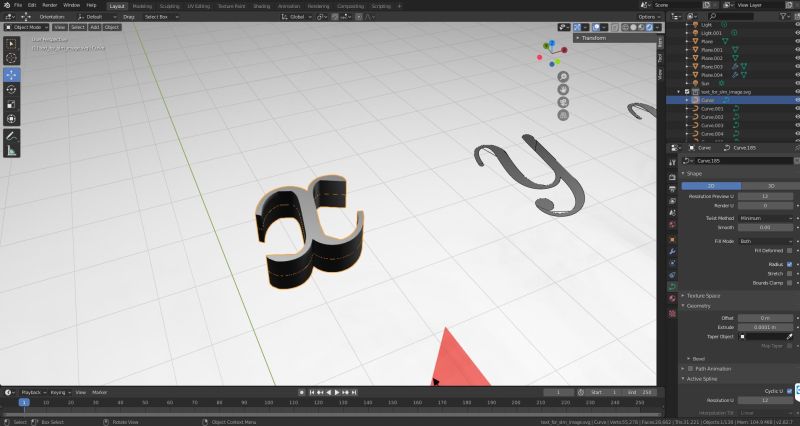Open the viewport Add menu button
This screenshot has height=426, width=800.
94,27
